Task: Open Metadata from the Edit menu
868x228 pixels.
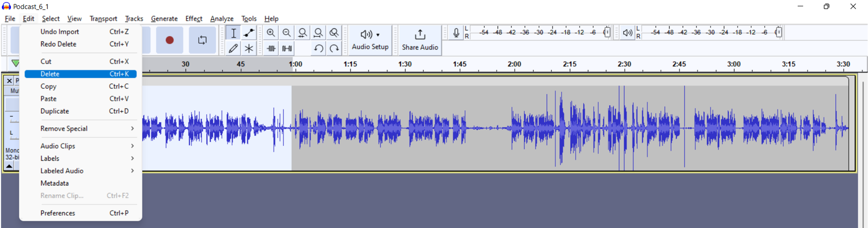Action: pyautogui.click(x=81, y=183)
